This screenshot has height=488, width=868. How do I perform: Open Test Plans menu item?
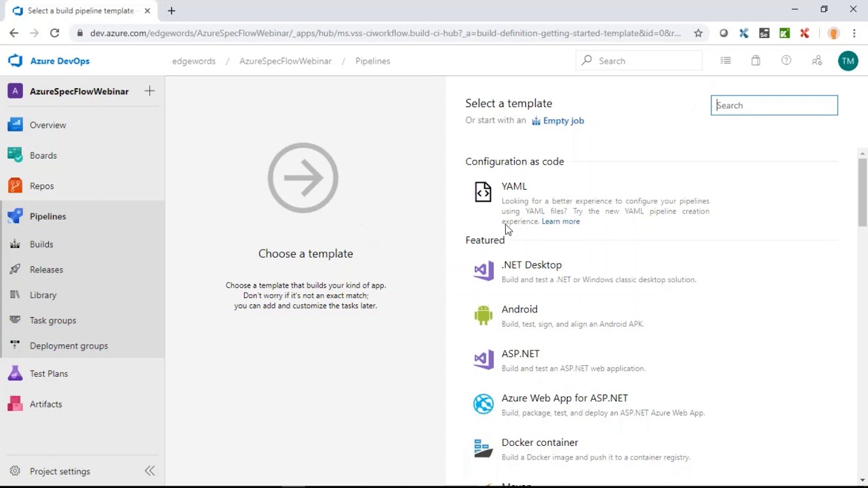coord(49,373)
